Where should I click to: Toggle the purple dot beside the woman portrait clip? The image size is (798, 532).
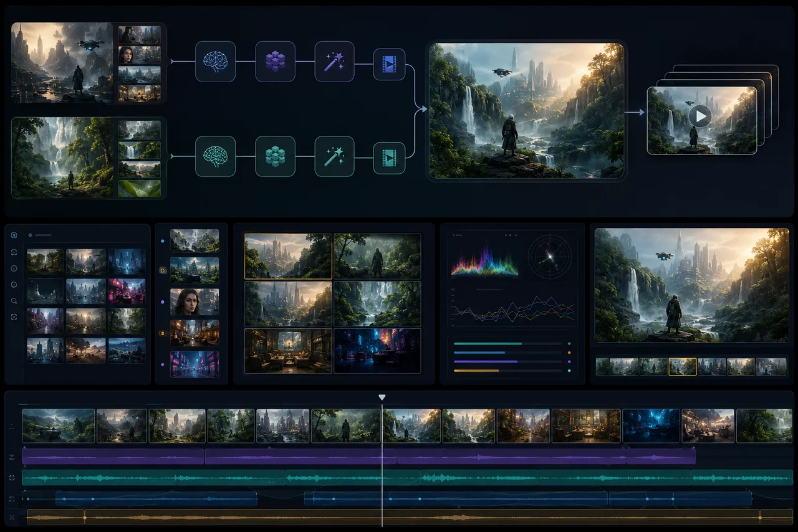[163, 302]
